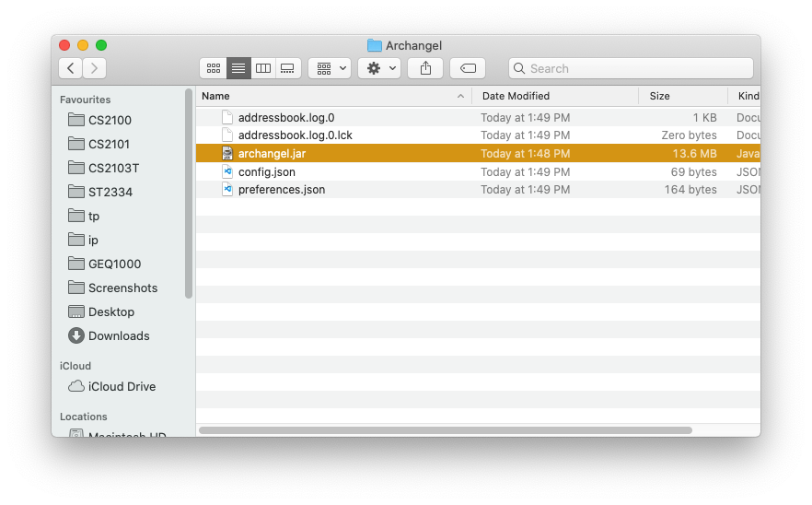This screenshot has width=812, height=505.
Task: Open the ST2334 favourite folder
Action: click(100, 193)
